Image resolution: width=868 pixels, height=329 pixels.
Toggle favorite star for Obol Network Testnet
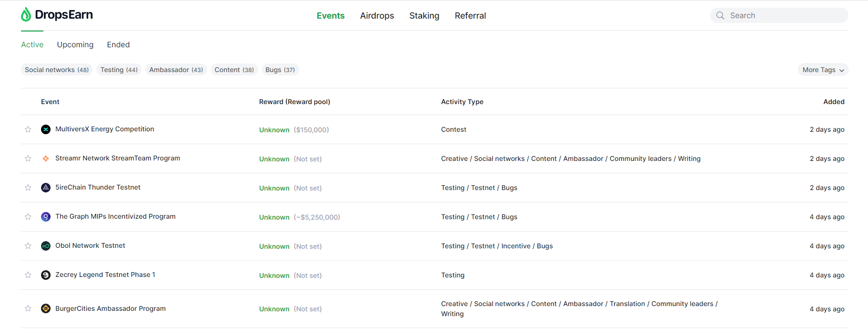28,246
